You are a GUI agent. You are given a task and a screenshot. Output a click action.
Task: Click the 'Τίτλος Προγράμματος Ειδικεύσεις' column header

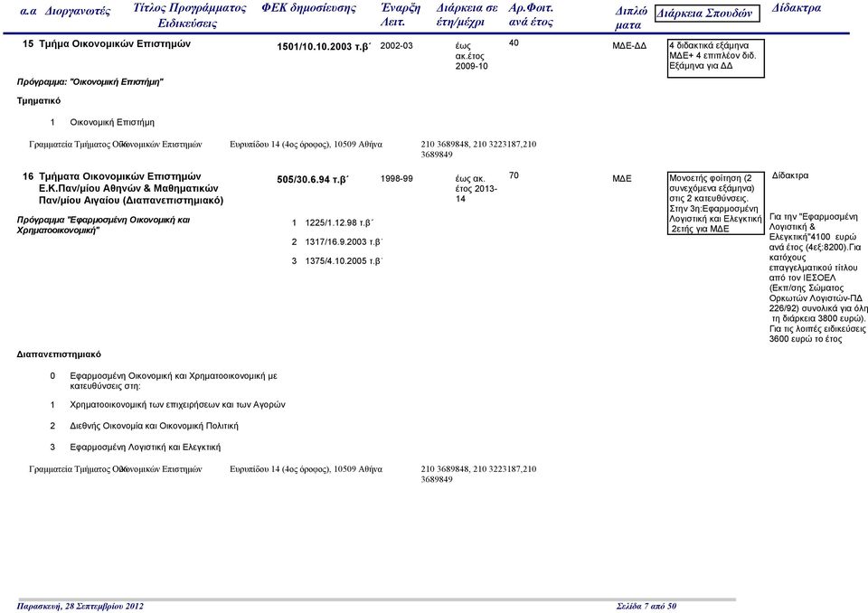pyautogui.click(x=189, y=15)
